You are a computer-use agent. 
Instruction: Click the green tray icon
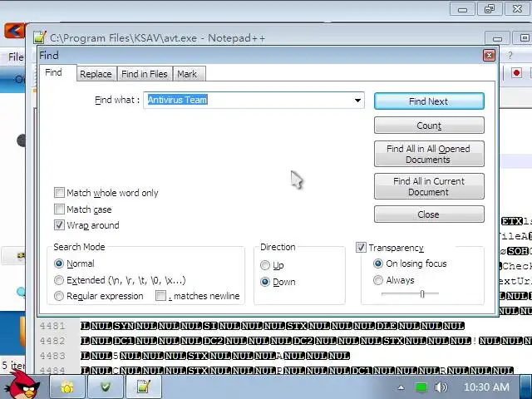tap(421, 387)
